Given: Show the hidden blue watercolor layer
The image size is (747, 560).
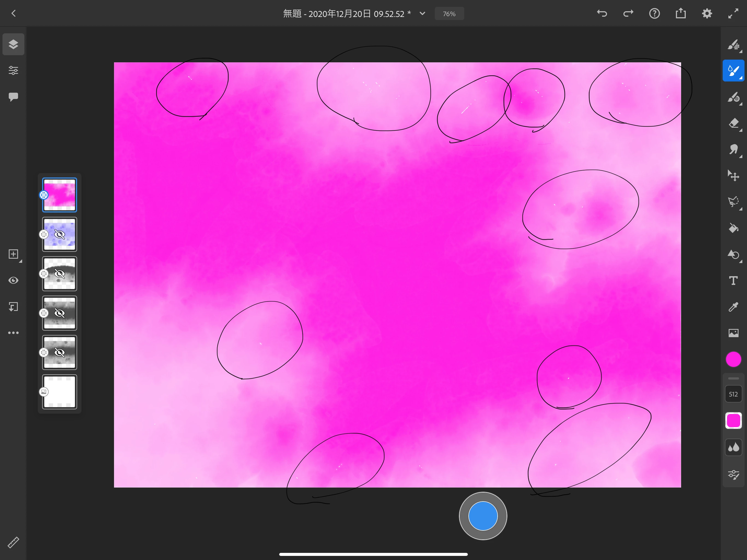Looking at the screenshot, I should 60,234.
